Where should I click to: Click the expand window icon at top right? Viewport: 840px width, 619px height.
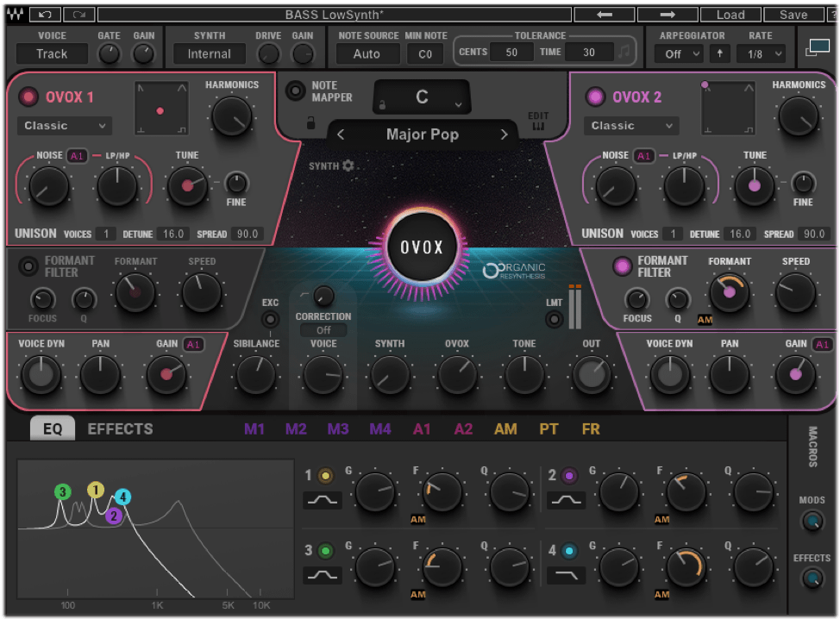(x=817, y=48)
